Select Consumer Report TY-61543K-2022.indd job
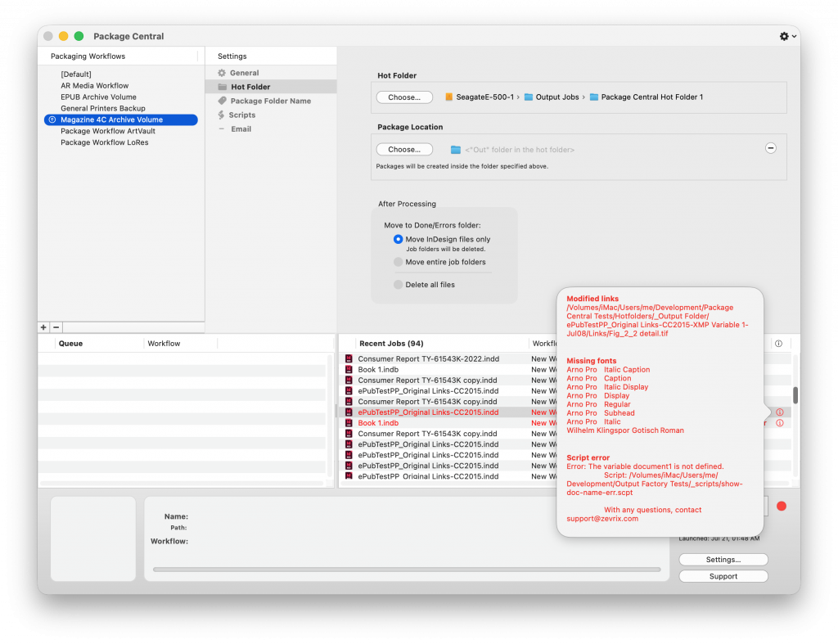This screenshot has height=644, width=838. 428,358
